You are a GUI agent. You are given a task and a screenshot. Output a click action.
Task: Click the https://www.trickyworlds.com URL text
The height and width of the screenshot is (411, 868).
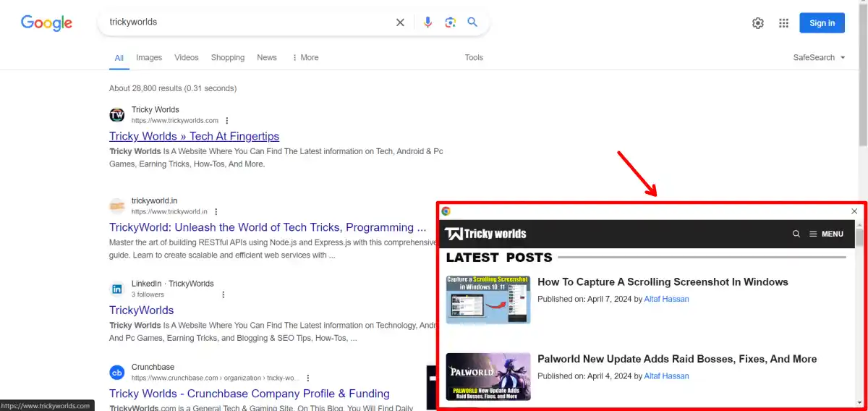(175, 121)
